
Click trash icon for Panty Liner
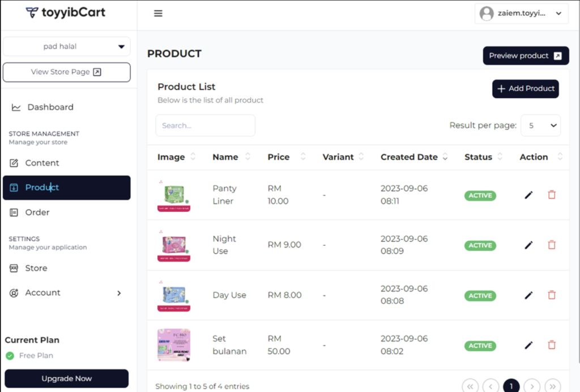click(x=552, y=195)
